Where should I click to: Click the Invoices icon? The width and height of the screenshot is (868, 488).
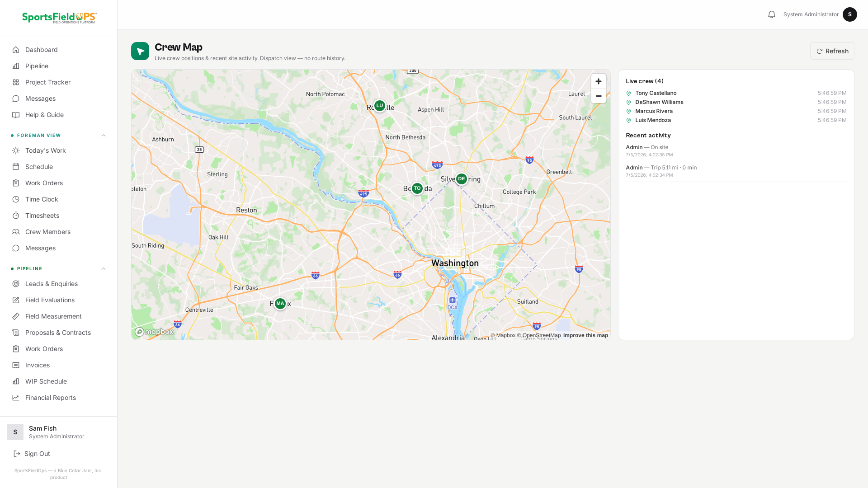click(x=16, y=365)
